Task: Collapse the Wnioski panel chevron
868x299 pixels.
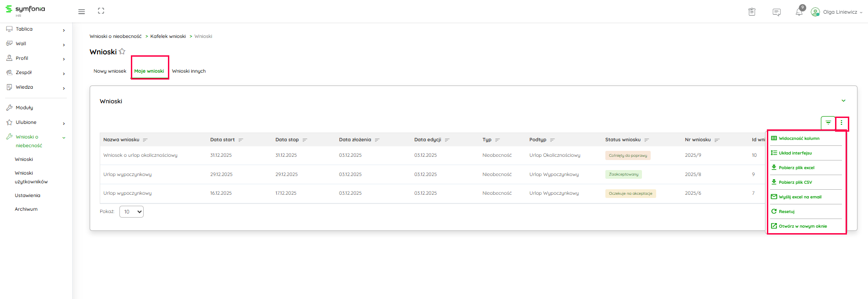Action: point(843,101)
